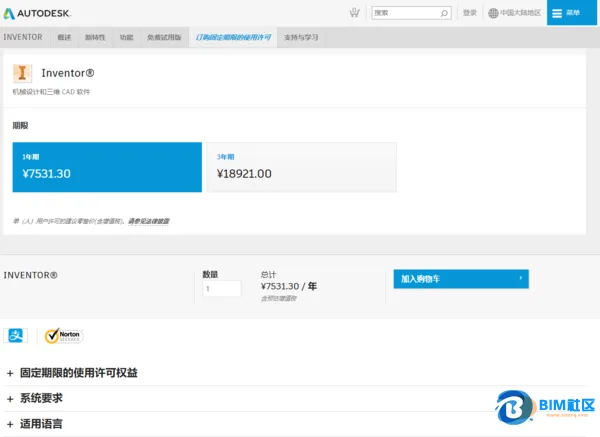Click the Autodesk logo
The height and width of the screenshot is (437, 600).
(37, 13)
